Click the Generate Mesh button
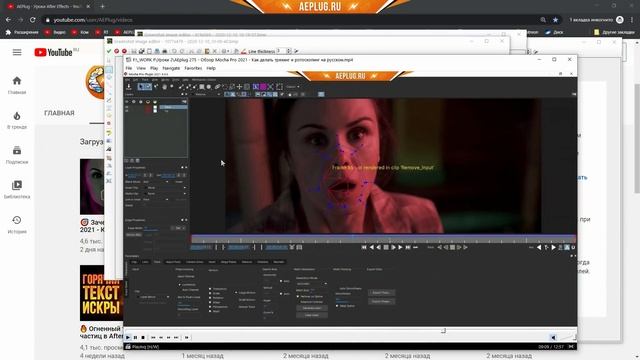This screenshot has height=360, width=640. (x=312, y=308)
